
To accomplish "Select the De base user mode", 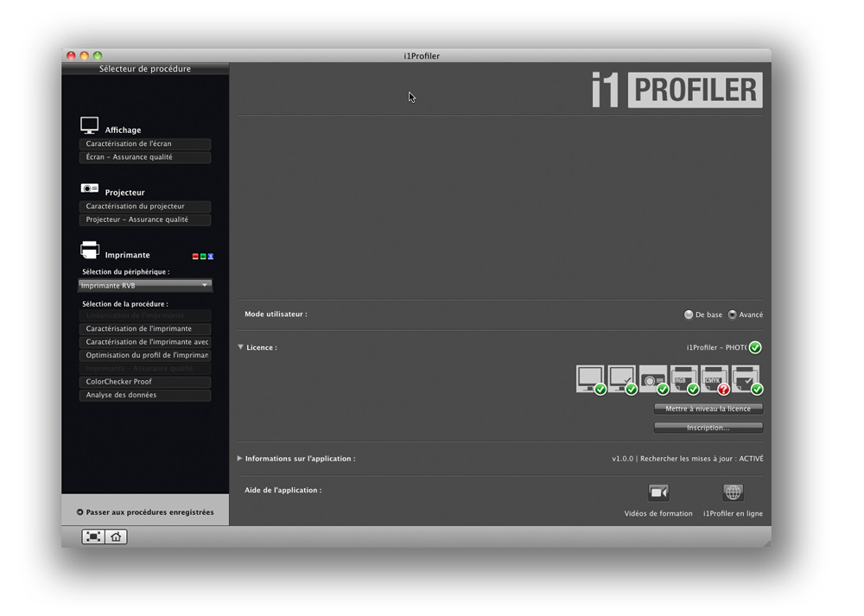I will click(689, 314).
